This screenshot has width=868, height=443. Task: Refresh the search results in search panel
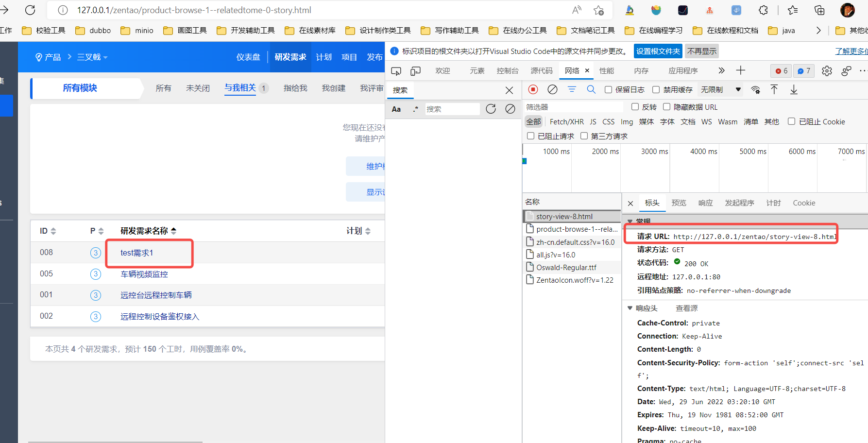pyautogui.click(x=491, y=109)
